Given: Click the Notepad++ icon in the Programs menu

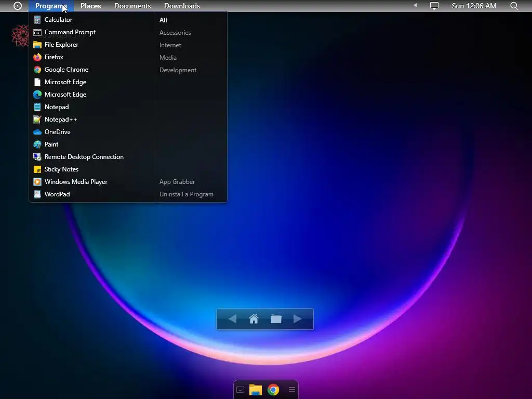Looking at the screenshot, I should 37,119.
